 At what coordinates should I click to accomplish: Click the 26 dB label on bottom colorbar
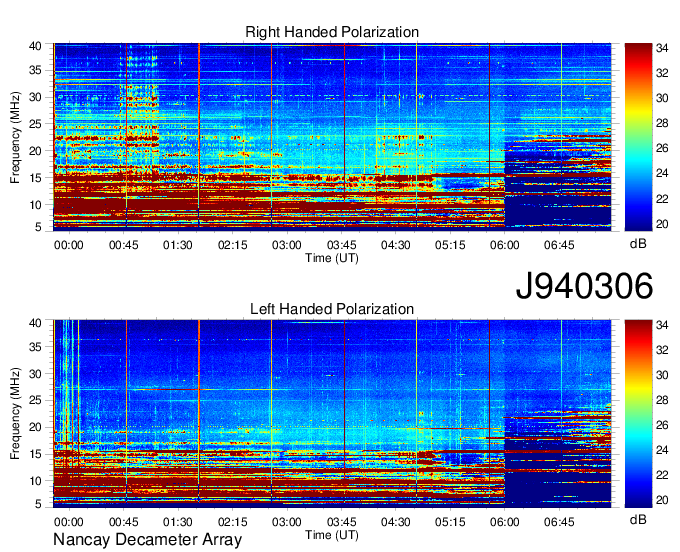click(662, 425)
